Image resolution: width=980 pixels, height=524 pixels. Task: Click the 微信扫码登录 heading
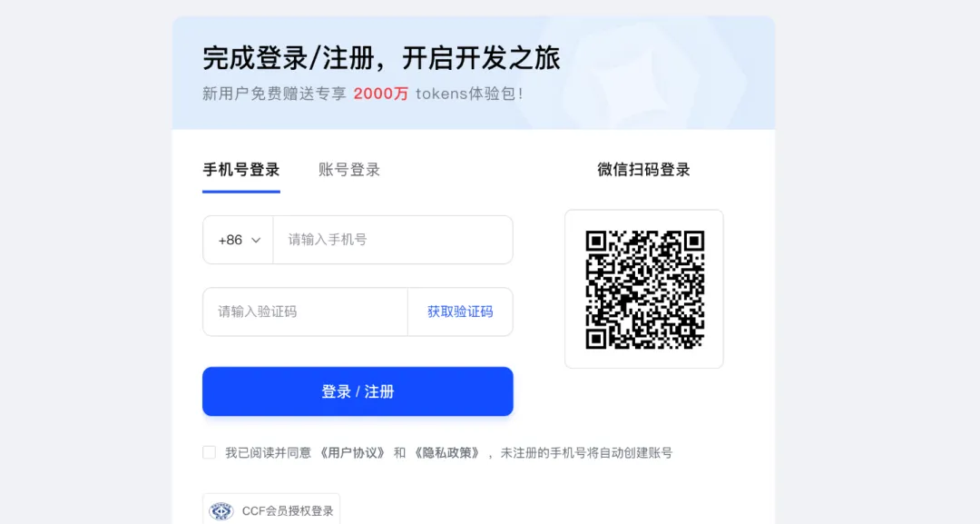tap(643, 170)
